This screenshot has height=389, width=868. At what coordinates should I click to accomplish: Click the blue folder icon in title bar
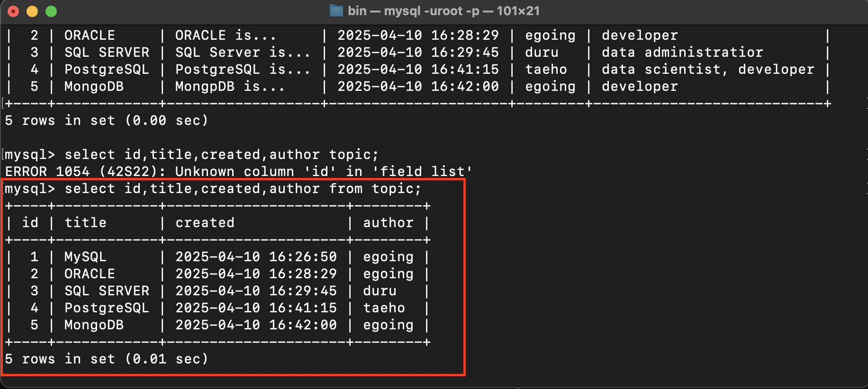coord(336,11)
